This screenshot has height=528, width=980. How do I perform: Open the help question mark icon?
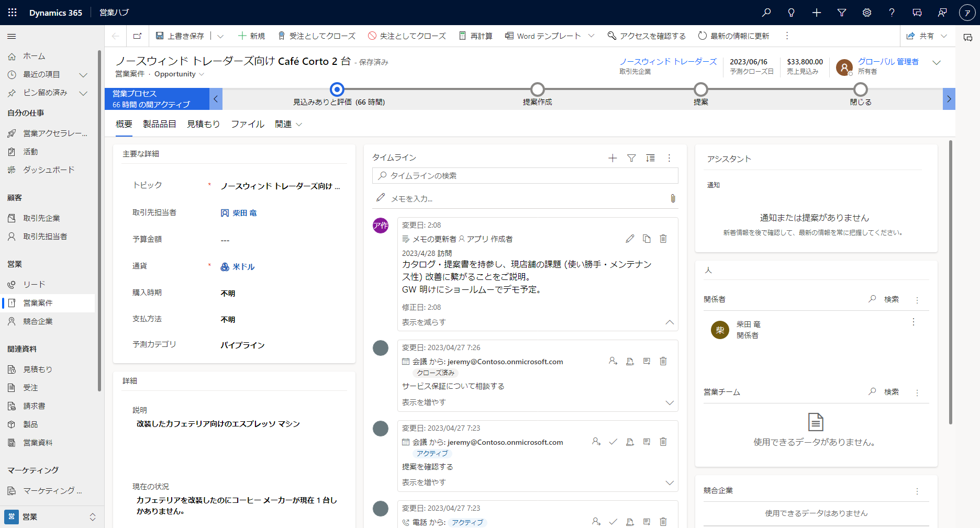click(892, 13)
